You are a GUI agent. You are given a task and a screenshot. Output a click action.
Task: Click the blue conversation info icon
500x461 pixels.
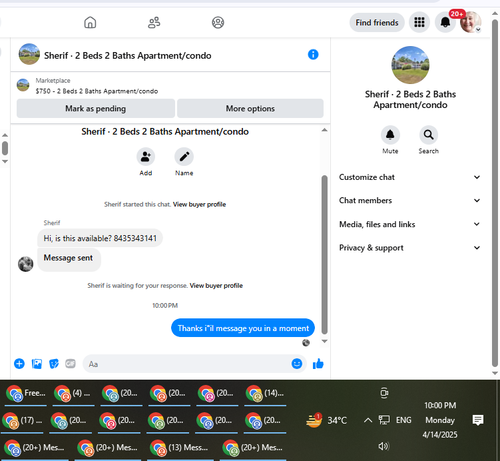point(313,54)
